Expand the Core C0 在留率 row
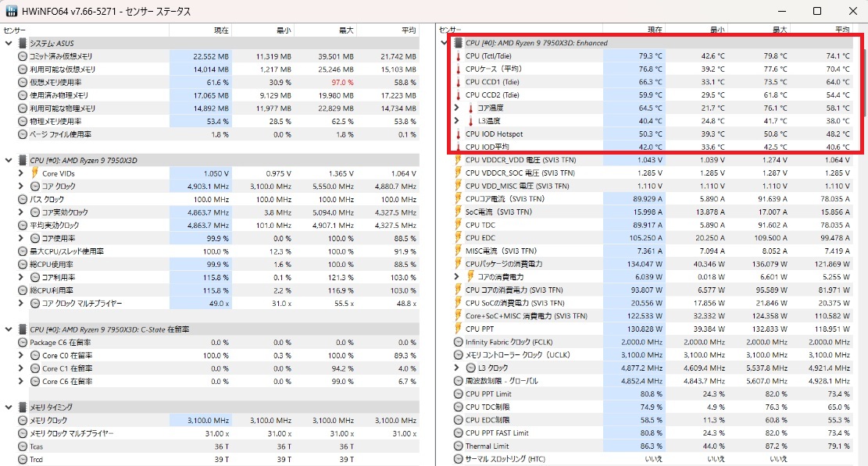This screenshot has width=868, height=466. pos(21,355)
